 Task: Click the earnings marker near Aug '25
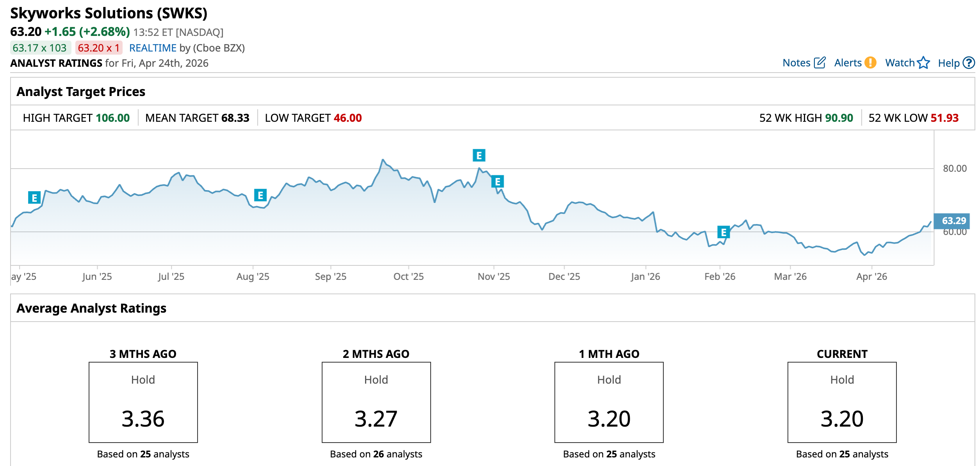coord(260,195)
